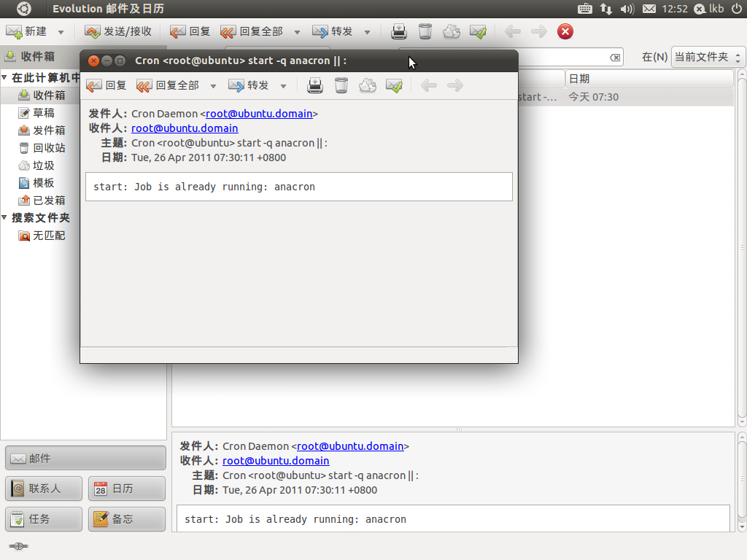The height and width of the screenshot is (560, 747).
Task: Select the 无匹配 search folder
Action: click(42, 236)
